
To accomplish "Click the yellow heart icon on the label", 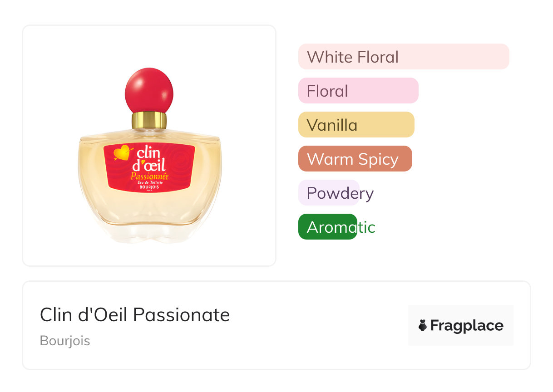I will [x=122, y=152].
